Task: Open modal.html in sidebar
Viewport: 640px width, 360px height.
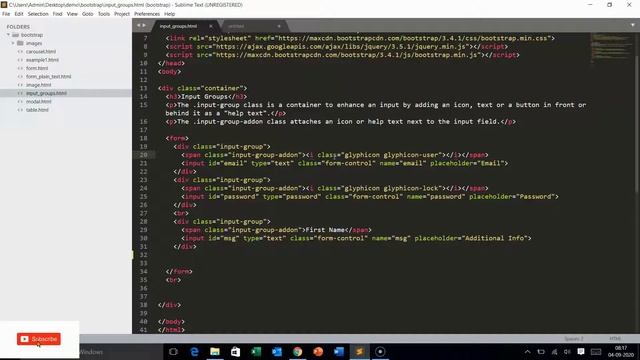Action: click(39, 102)
